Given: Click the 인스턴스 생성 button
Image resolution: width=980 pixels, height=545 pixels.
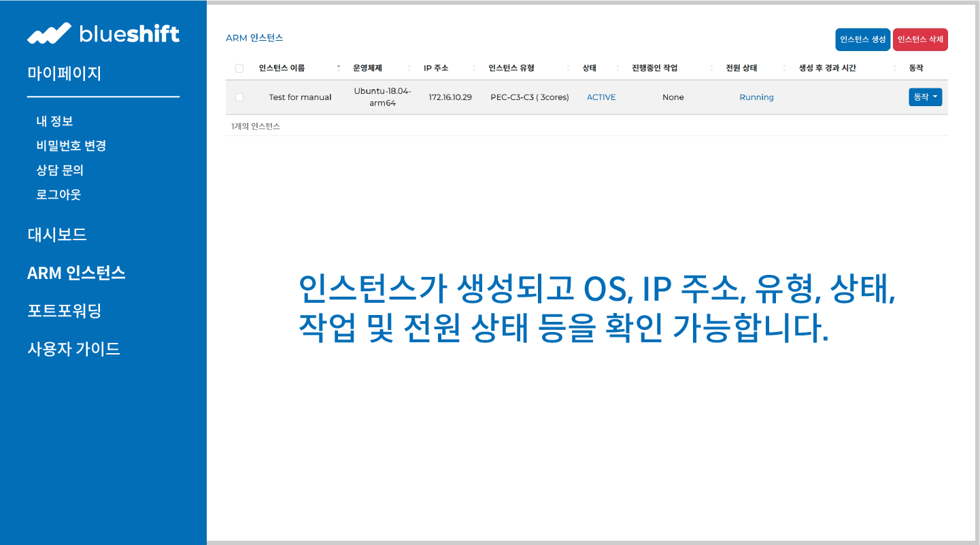Looking at the screenshot, I should [862, 39].
